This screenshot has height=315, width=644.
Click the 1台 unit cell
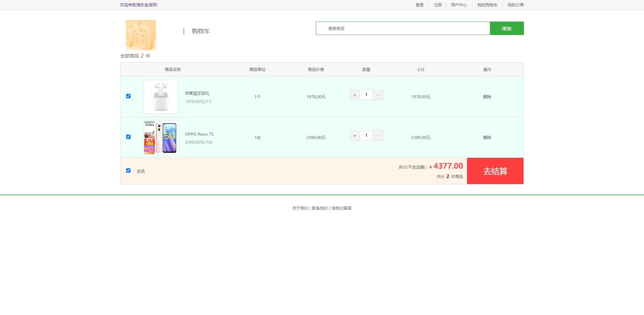pos(257,138)
